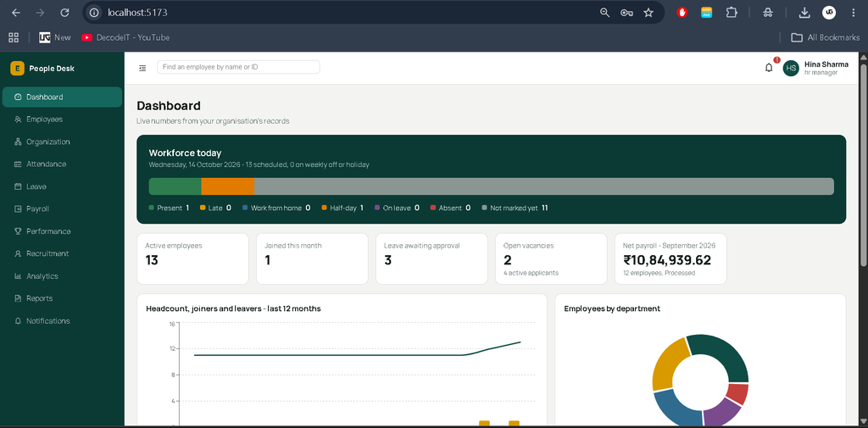This screenshot has width=868, height=428.
Task: Click the Present legend entry
Action: (169, 208)
